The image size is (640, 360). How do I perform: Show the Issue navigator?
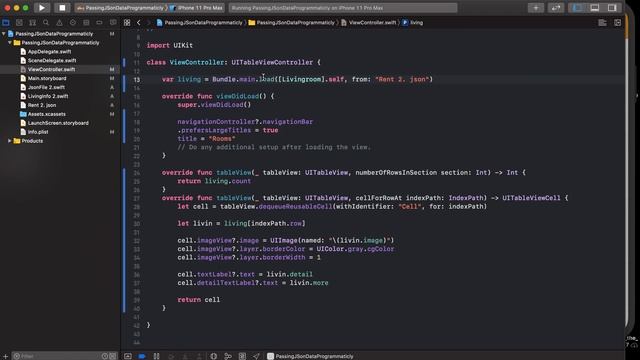coord(59,23)
